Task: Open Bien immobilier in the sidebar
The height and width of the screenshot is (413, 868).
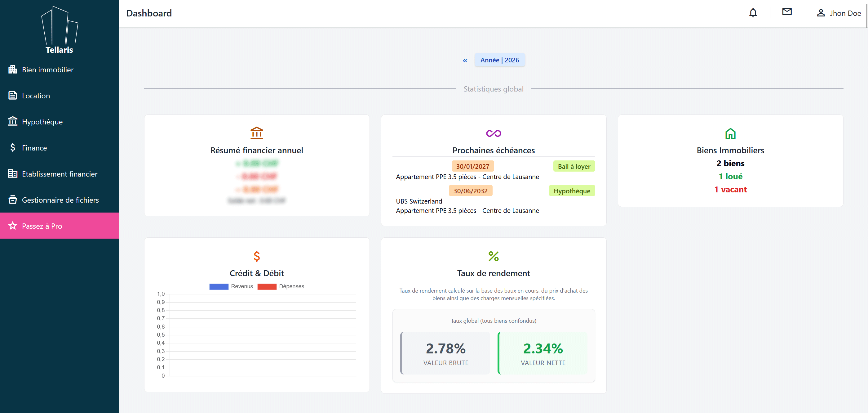Action: (x=47, y=70)
